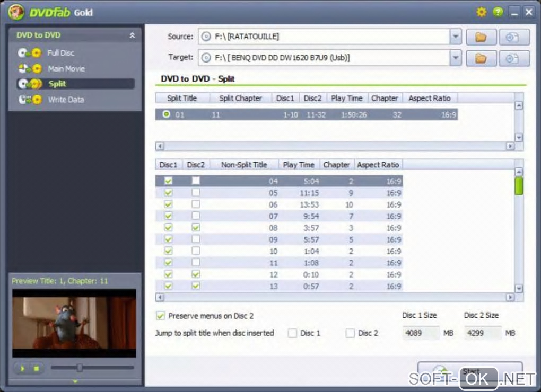Select non-split title row 09
541x392 pixels.
pos(279,239)
